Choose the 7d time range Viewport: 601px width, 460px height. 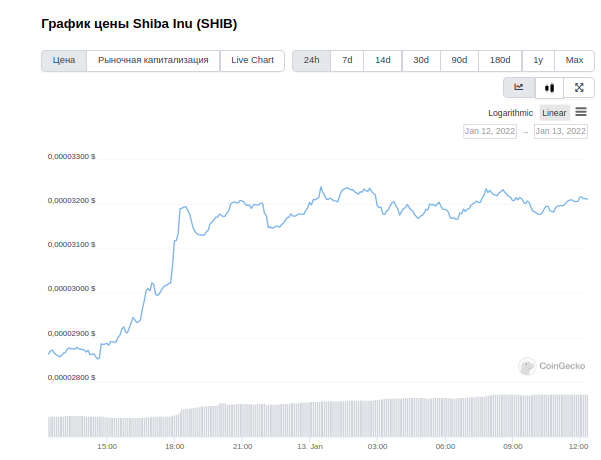click(x=347, y=61)
